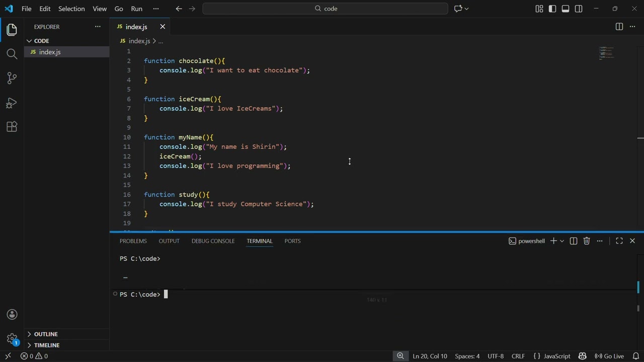644x362 pixels.
Task: Open editor More Actions ellipsis
Action: point(632,27)
